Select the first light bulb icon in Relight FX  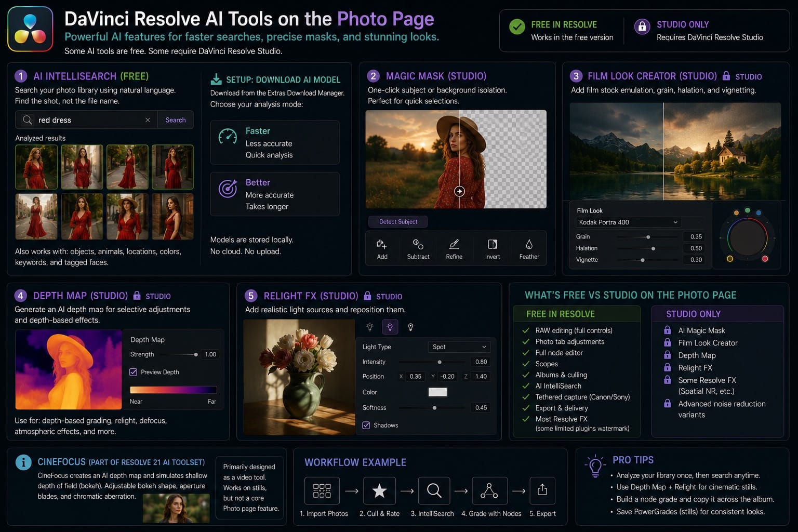[x=370, y=327]
